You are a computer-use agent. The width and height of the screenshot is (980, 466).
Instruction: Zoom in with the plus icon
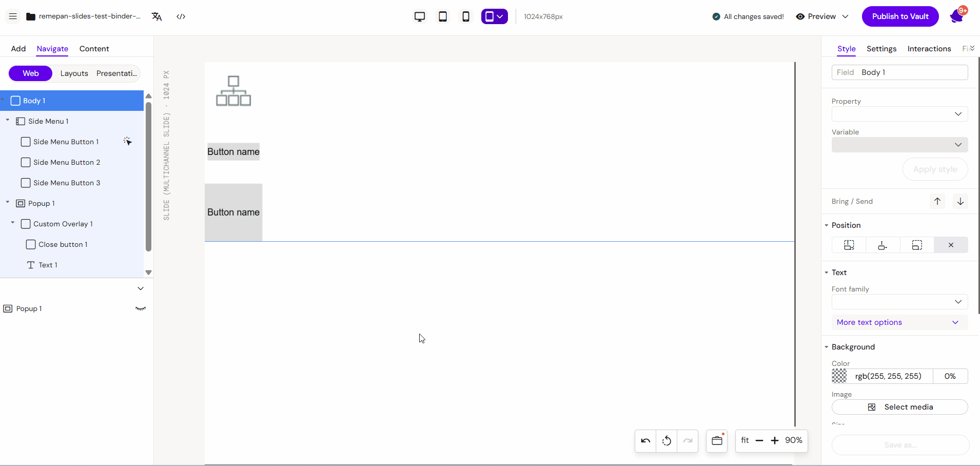click(775, 440)
